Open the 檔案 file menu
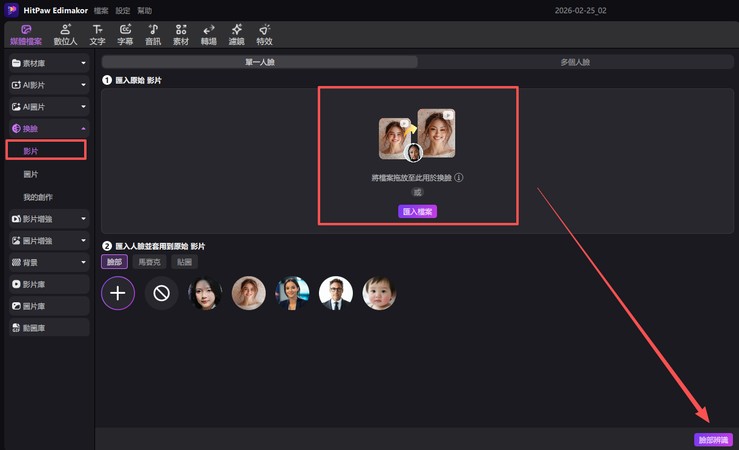 (x=101, y=10)
